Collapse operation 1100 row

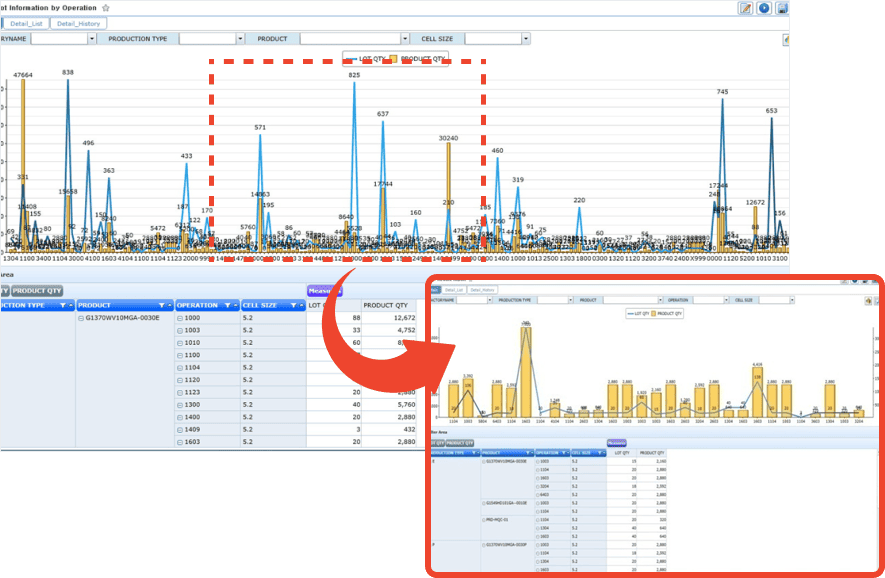180,356
